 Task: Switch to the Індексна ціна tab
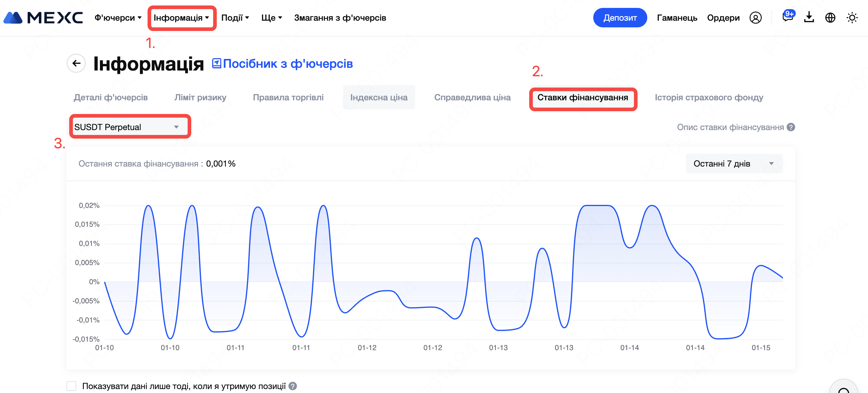[378, 98]
